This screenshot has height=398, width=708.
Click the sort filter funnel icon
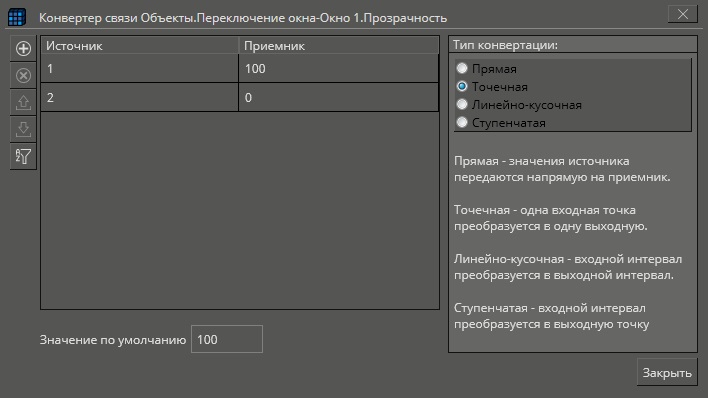23,156
